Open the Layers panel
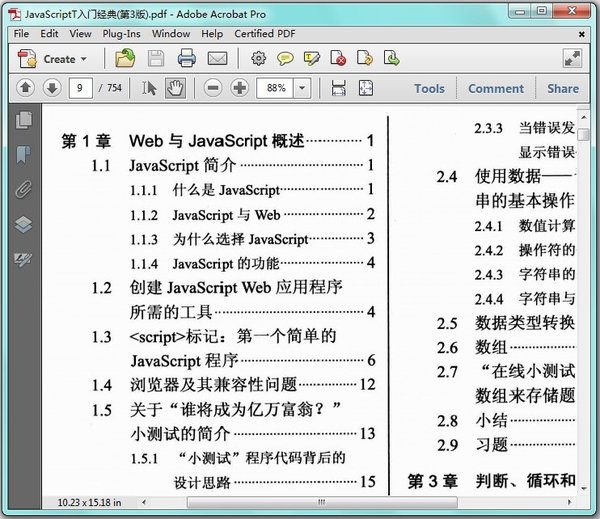The height and width of the screenshot is (519, 600). [23, 224]
